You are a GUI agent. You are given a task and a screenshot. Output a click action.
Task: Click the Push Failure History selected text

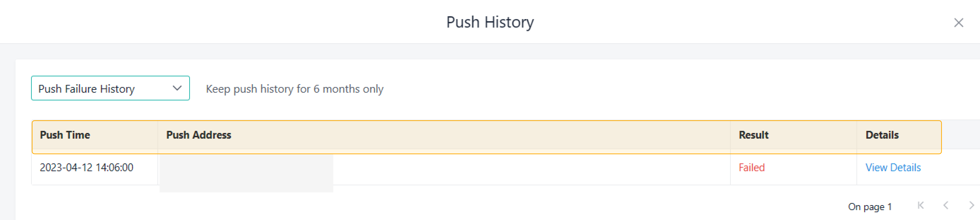[86, 89]
